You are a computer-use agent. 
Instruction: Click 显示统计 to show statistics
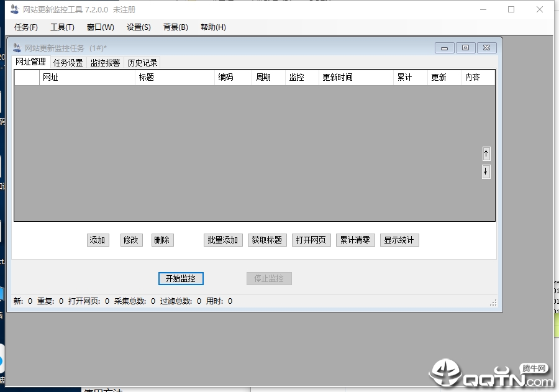point(399,240)
